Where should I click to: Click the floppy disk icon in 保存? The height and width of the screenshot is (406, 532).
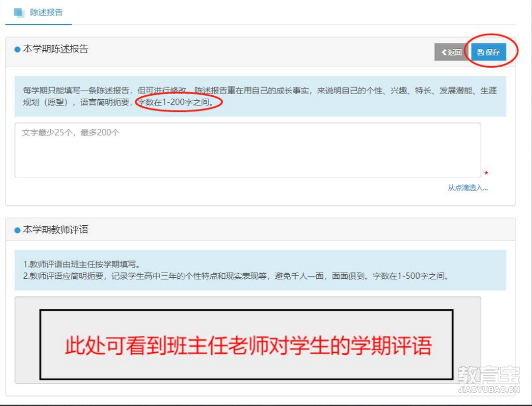coord(481,52)
